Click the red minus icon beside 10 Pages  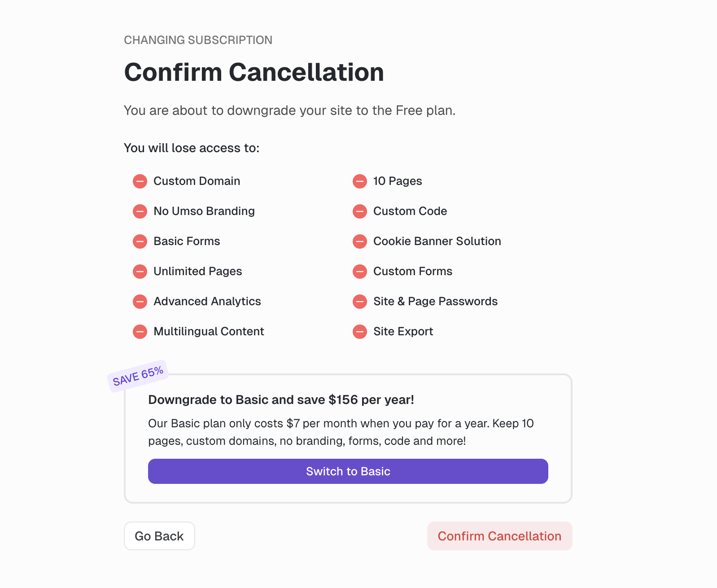coord(360,181)
